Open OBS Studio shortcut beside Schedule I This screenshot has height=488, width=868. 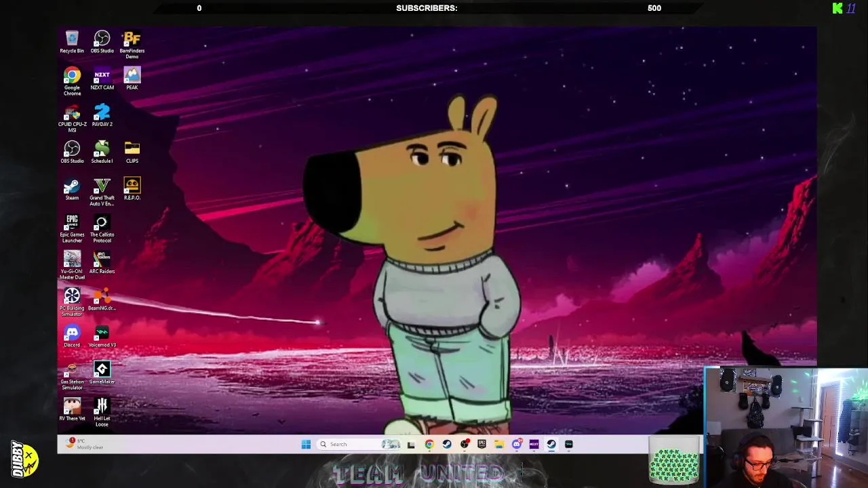tap(72, 152)
